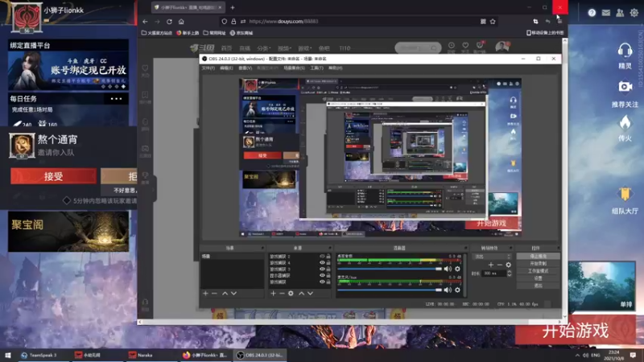Increase the transition duration stepper
The image size is (644, 362).
510,271
